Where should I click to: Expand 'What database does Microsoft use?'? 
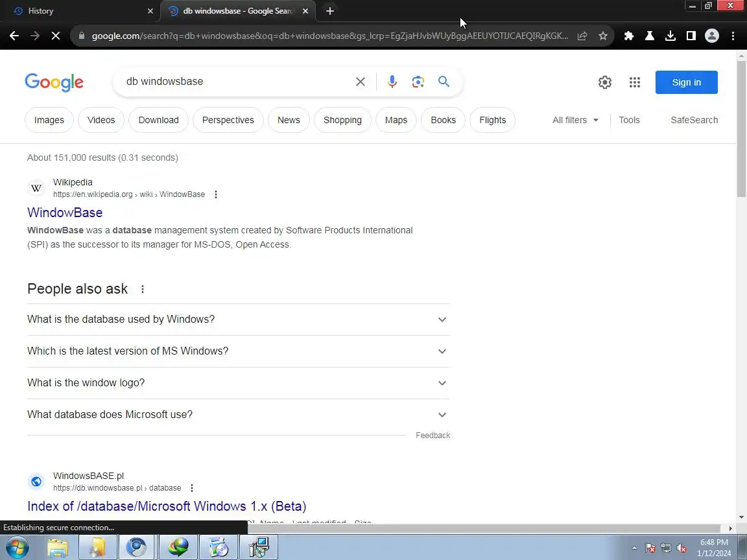(238, 415)
